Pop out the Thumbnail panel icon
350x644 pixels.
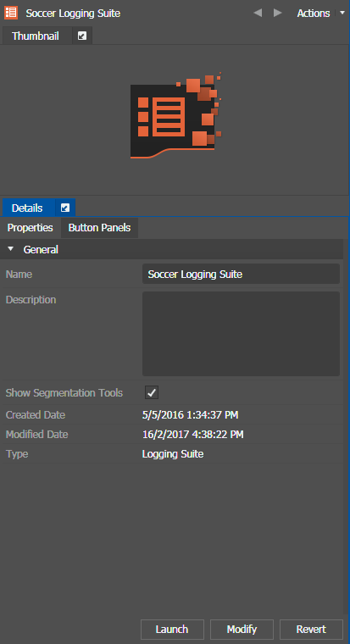[82, 36]
